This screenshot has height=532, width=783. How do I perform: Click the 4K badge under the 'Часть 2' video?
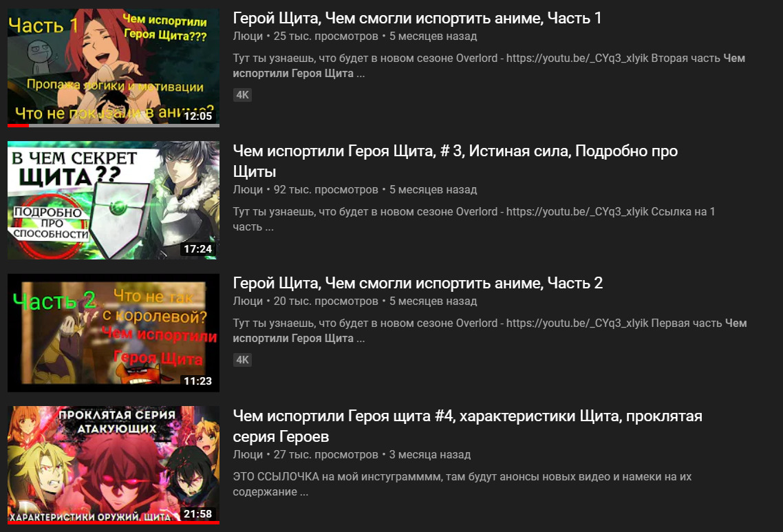pos(242,360)
